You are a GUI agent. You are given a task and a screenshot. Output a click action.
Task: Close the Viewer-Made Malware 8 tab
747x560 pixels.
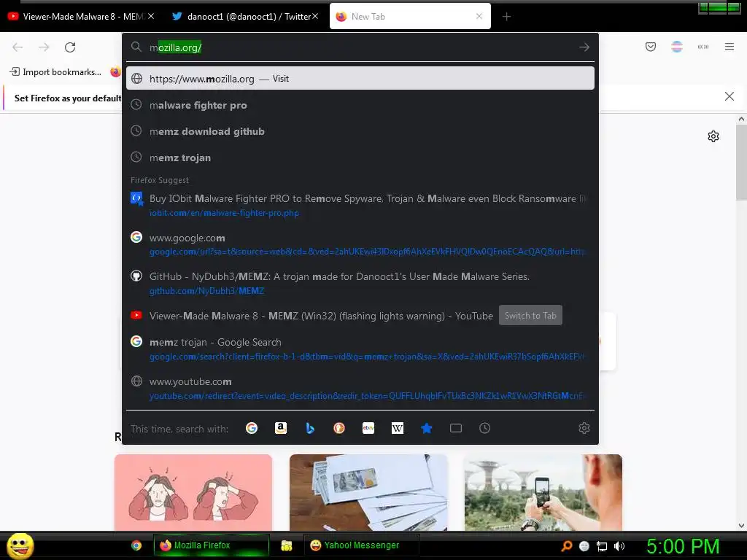(x=151, y=16)
